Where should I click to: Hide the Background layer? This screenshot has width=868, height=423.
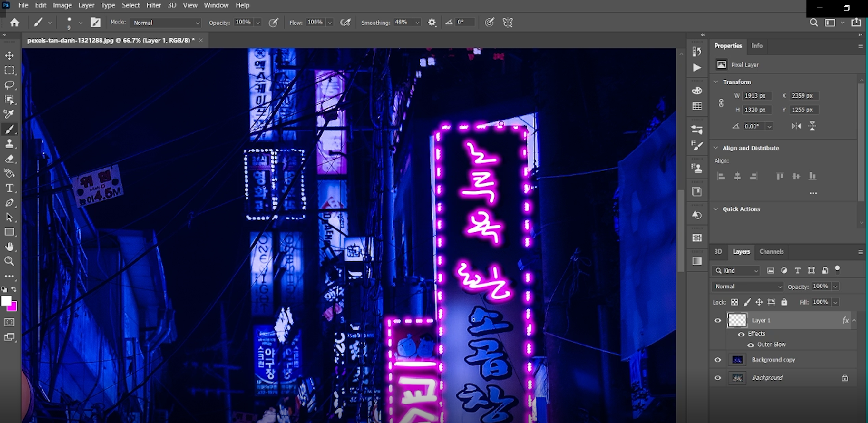coord(718,378)
